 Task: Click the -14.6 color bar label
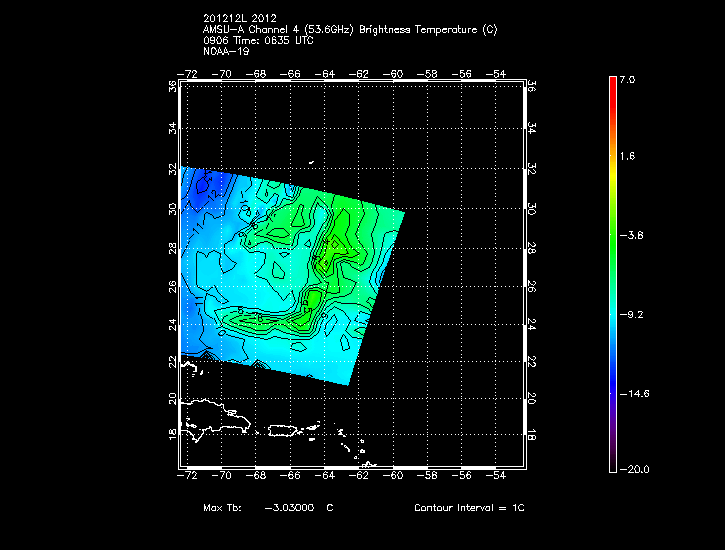[x=635, y=393]
